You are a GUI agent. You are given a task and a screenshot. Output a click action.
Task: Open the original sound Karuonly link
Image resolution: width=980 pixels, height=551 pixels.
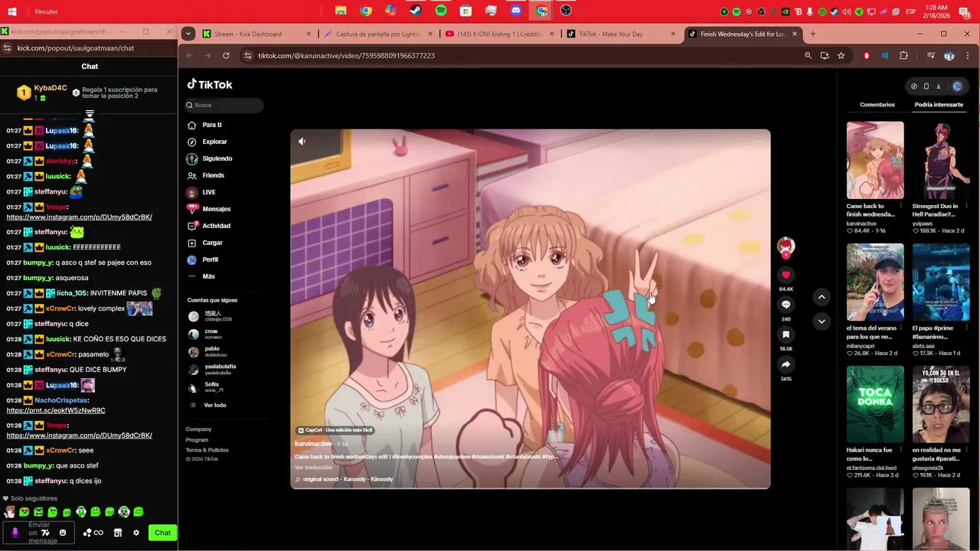[x=348, y=480]
